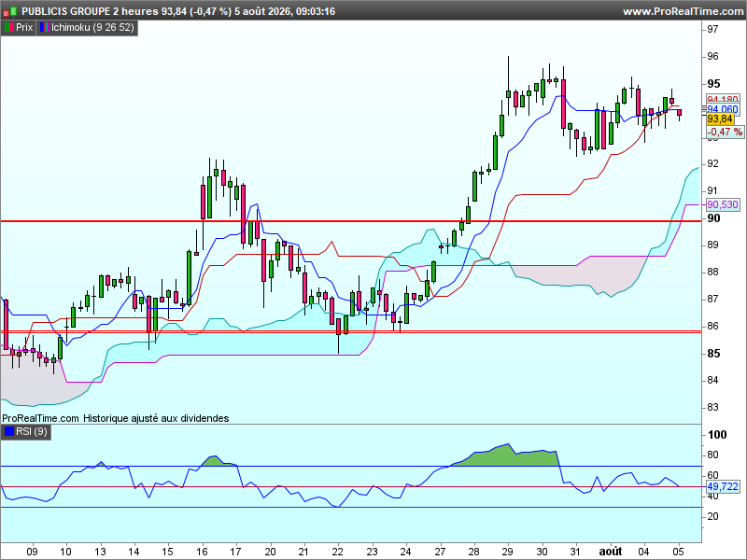Open the www.ProRealTime.com link

pyautogui.click(x=683, y=11)
